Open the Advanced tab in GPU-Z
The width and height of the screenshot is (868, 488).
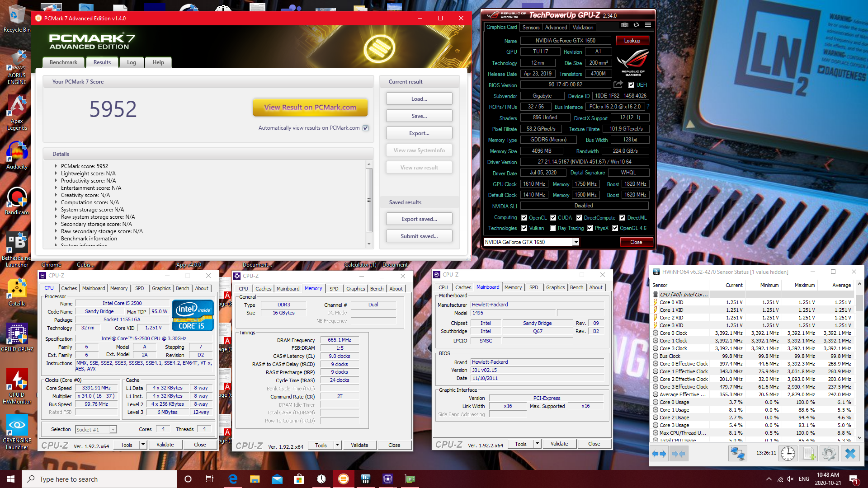click(556, 28)
